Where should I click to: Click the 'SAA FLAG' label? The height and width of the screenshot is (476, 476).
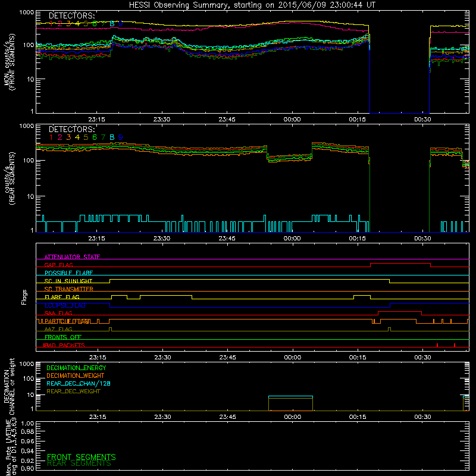58,314
